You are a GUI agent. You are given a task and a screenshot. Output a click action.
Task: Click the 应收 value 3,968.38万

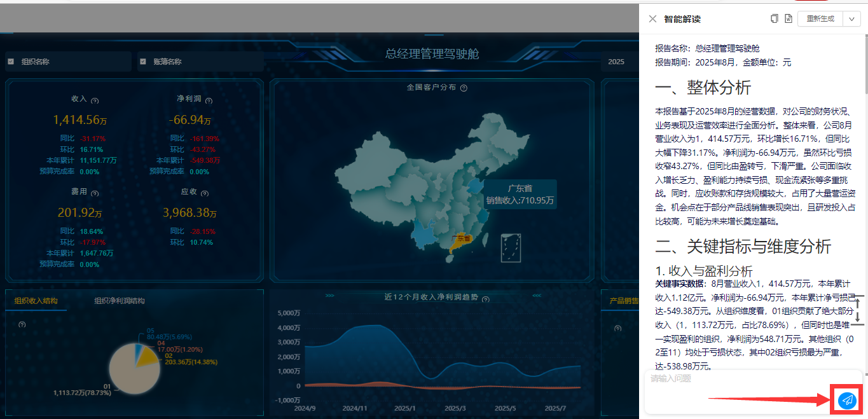point(189,212)
